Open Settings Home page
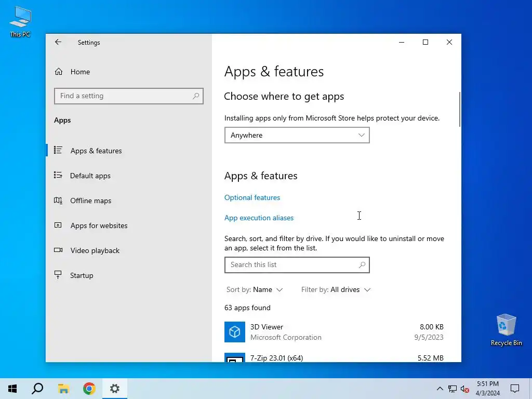The width and height of the screenshot is (532, 399). 80,72
